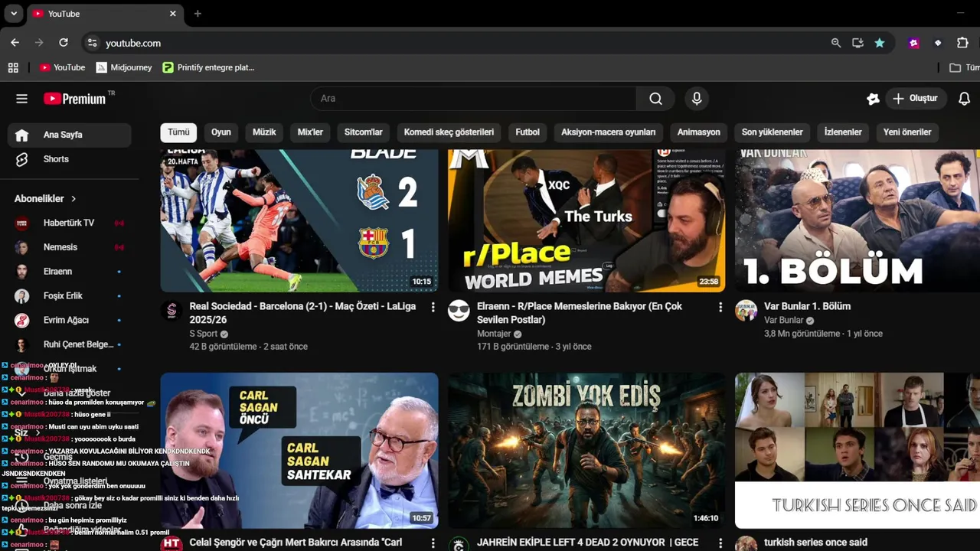980x551 pixels.
Task: Click Montajer channel name
Action: pos(494,334)
